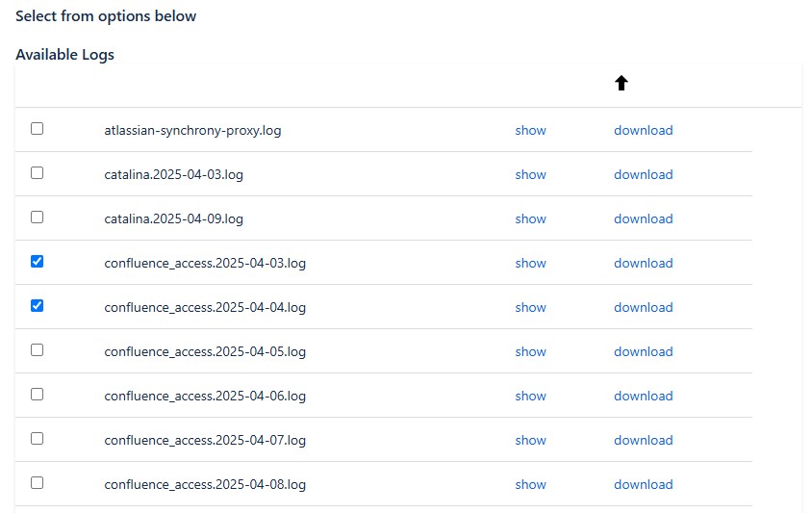
Task: Show the atlassian-synchrony-proxy.log file
Action: click(x=530, y=130)
